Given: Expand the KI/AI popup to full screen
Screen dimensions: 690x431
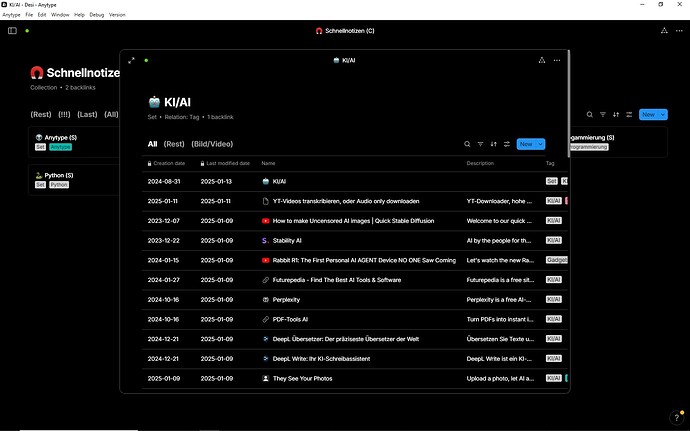Looking at the screenshot, I should [131, 60].
